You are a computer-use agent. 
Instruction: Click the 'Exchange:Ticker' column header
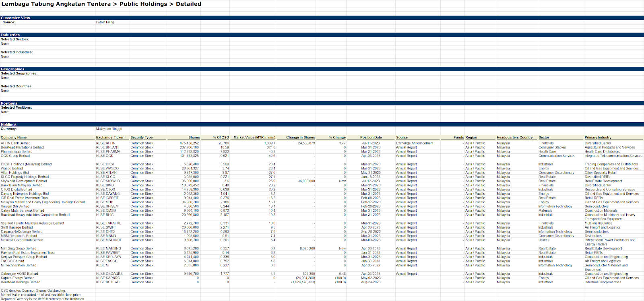tap(110, 138)
